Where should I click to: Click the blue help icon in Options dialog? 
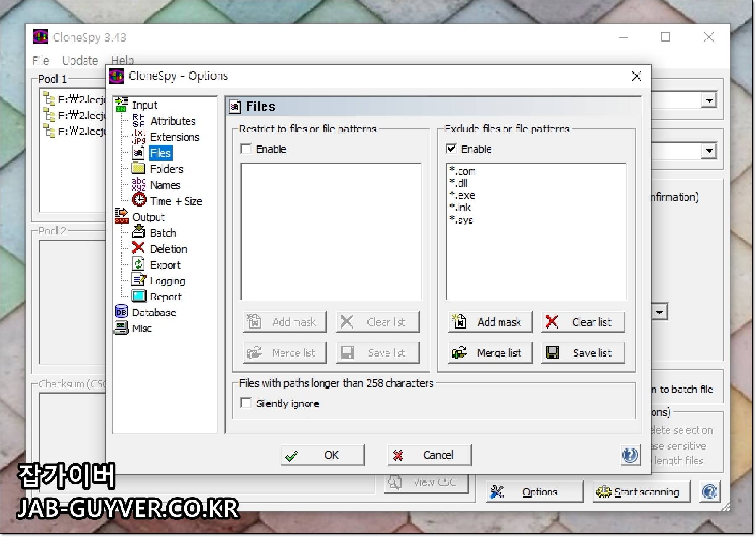coord(630,455)
